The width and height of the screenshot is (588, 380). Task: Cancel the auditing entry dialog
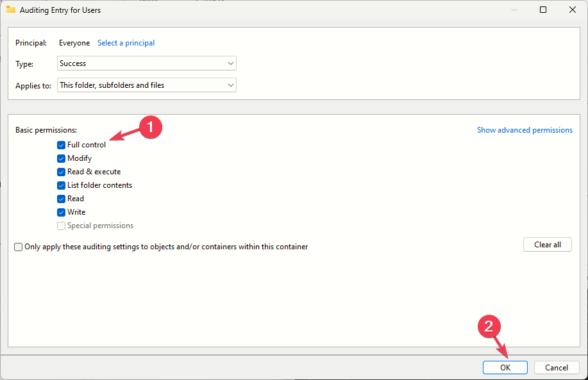[x=557, y=367]
